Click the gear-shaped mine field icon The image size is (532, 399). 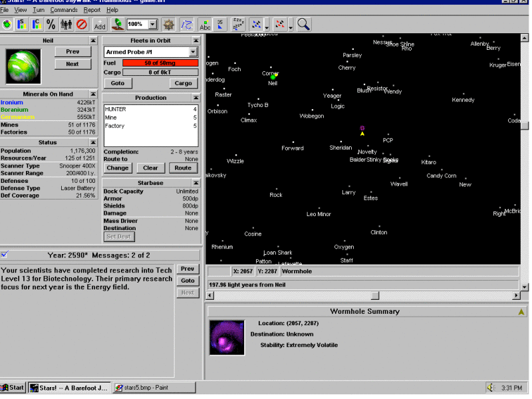(x=169, y=25)
